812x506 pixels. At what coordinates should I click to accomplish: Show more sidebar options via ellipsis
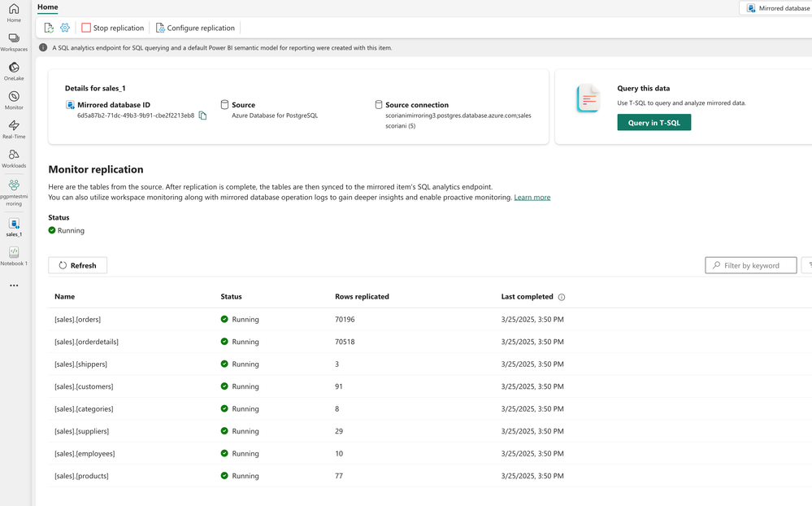[14, 286]
